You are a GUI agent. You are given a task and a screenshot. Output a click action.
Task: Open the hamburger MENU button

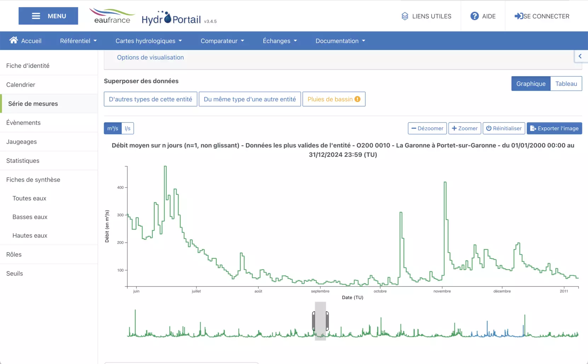click(x=48, y=16)
